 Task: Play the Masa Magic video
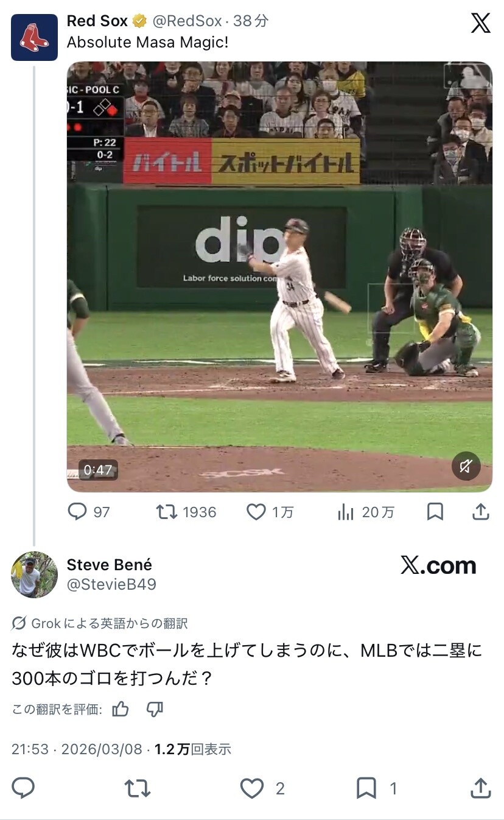click(x=279, y=277)
